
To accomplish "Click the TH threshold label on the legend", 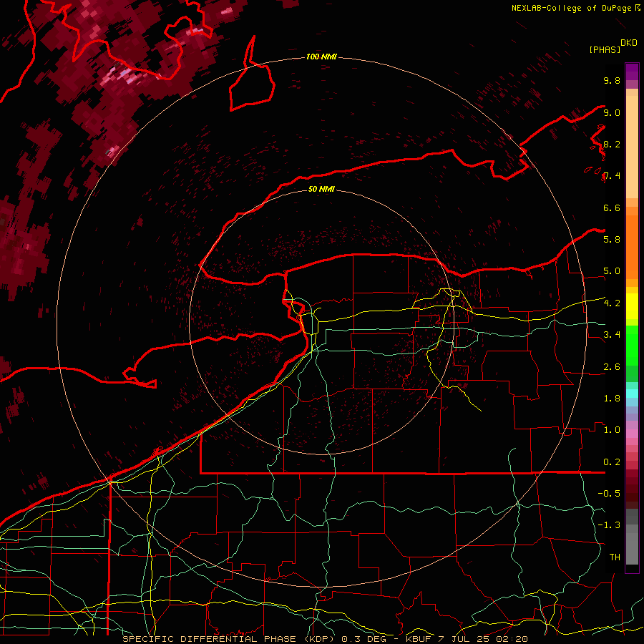I will 615,557.
